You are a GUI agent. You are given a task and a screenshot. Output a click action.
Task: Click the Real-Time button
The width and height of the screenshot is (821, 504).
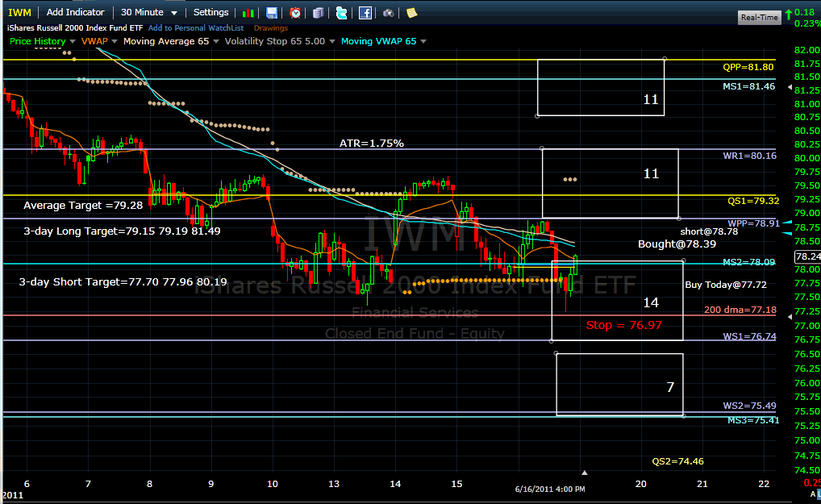click(759, 17)
